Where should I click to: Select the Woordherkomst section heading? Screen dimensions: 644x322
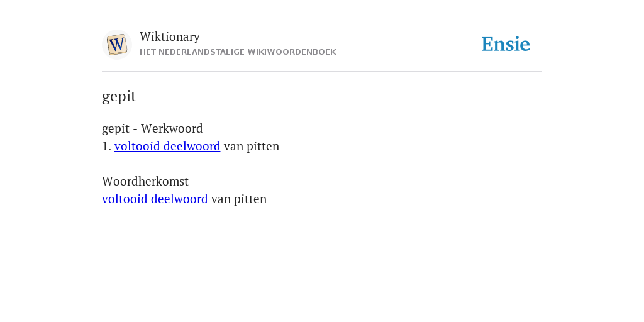145,181
